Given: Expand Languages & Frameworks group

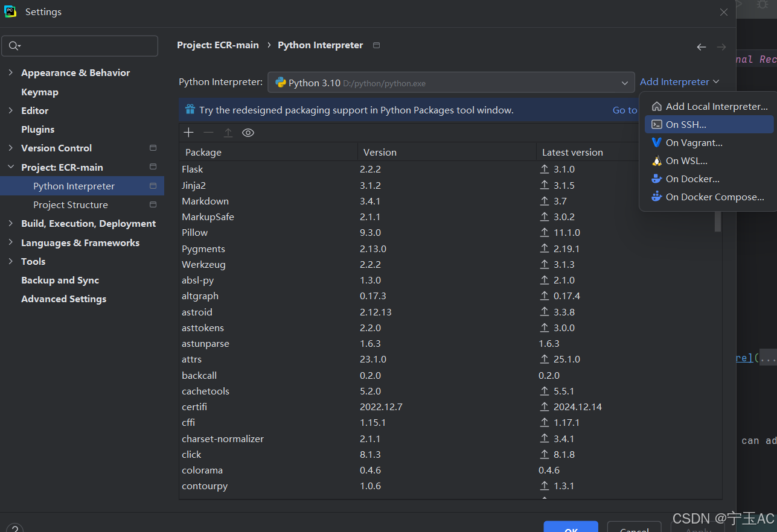Looking at the screenshot, I should [10, 242].
